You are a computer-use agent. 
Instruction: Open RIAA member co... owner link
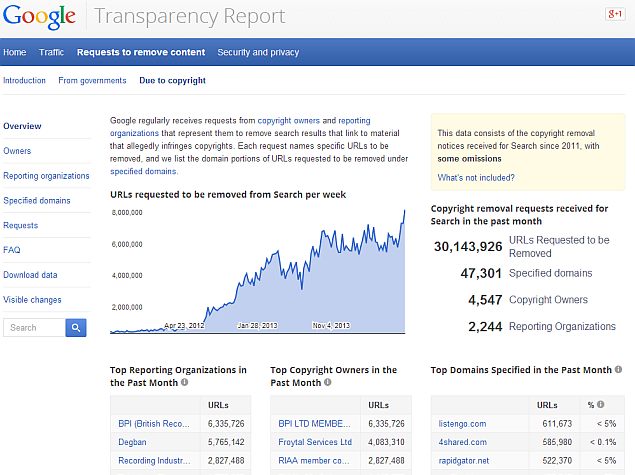pyautogui.click(x=314, y=460)
